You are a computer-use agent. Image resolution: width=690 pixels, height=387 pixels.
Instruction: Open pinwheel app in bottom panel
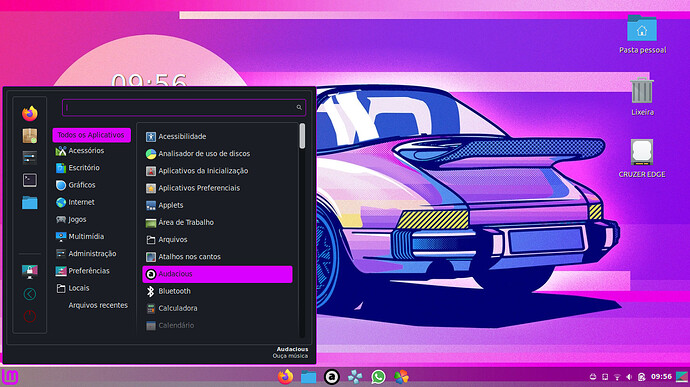[x=355, y=377]
